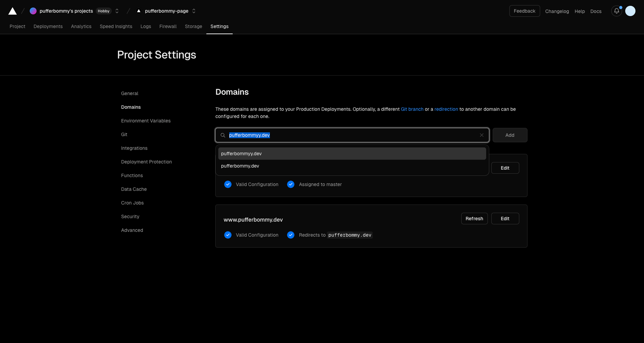Image resolution: width=644 pixels, height=343 pixels.
Task: Click the Hobby plan badge
Action: coord(104,11)
